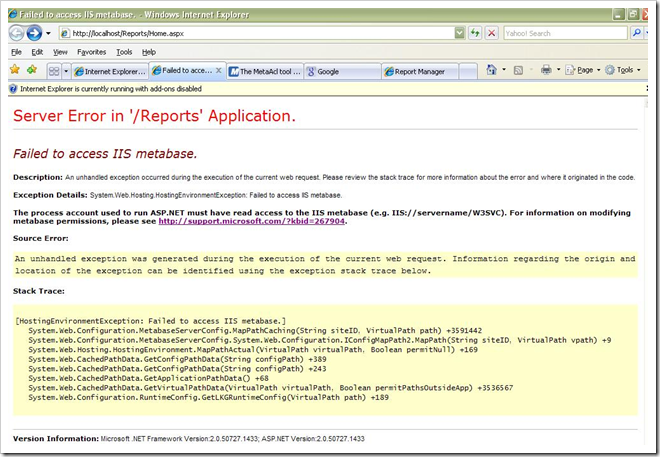Click the GetApplicationPathData() +68 stack line
Image resolution: width=660 pixels, height=457 pixels.
point(148,378)
